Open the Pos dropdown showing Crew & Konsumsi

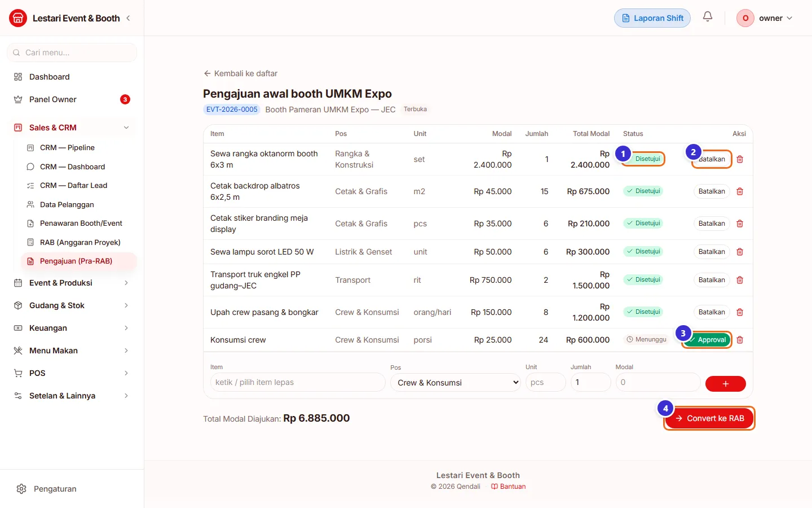pos(456,382)
